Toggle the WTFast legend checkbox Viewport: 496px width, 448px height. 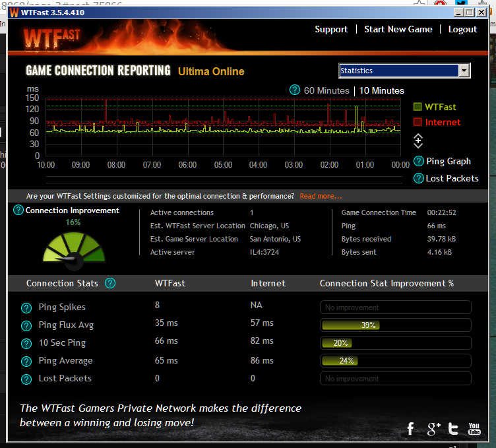coord(418,107)
